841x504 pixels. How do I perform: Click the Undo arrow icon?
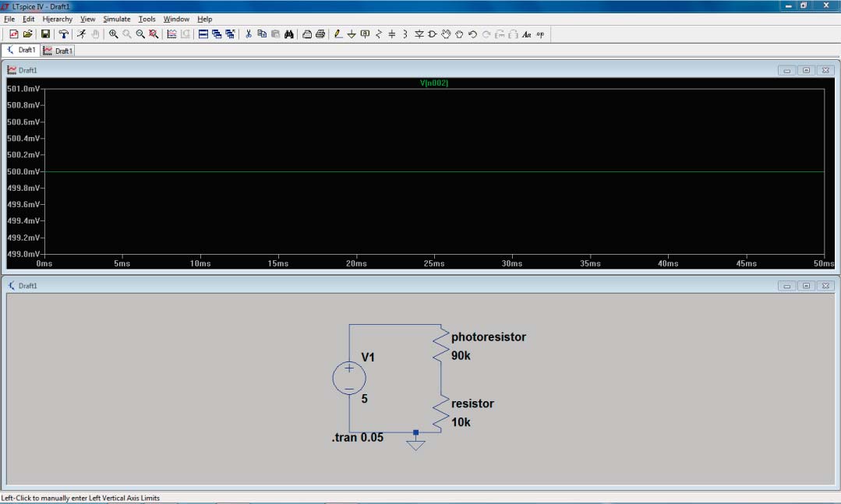tap(472, 34)
